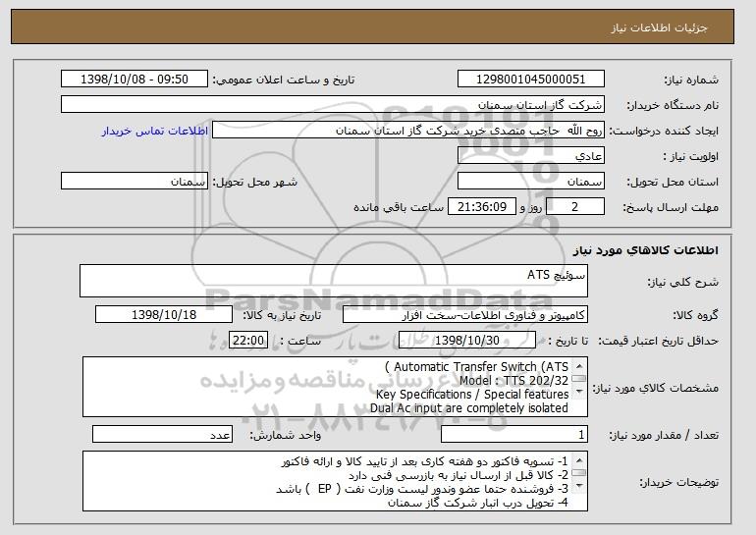Click buyer note 2 about بازرسی فنی
This screenshot has height=535, width=756.
point(459,475)
